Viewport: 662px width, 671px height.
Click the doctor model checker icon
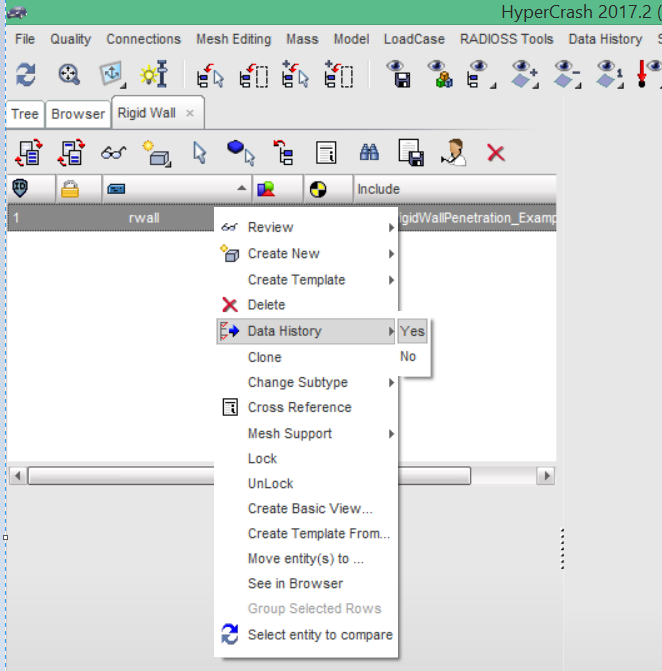coord(454,152)
